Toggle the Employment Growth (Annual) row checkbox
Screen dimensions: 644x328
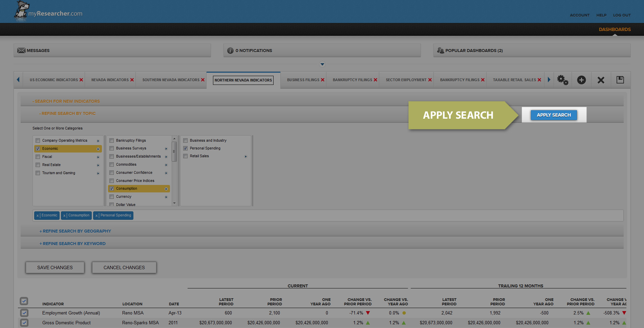click(x=24, y=313)
